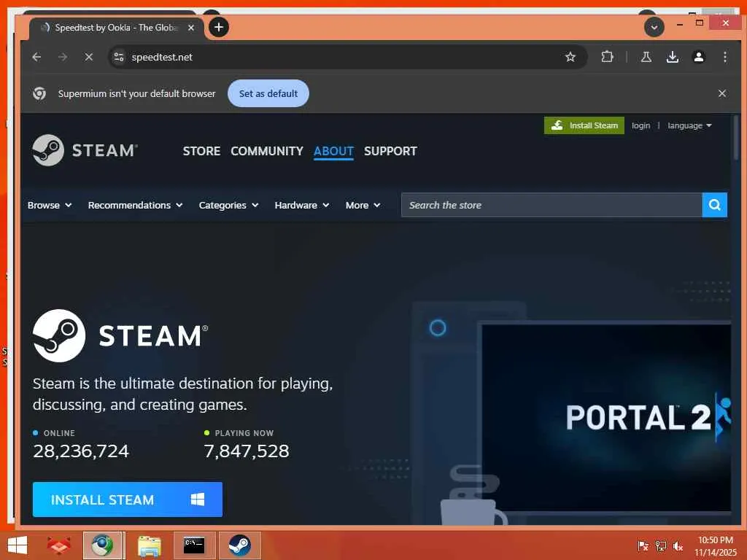
Task: Click the Search the store field
Action: (x=551, y=205)
